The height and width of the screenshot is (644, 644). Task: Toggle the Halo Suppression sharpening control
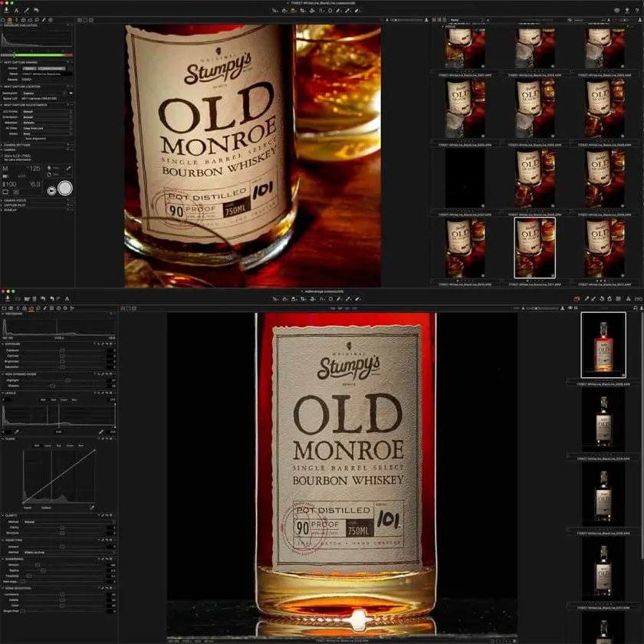pos(23,581)
